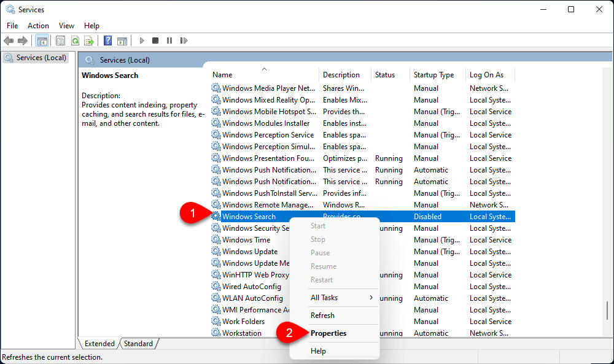The width and height of the screenshot is (614, 364).
Task: Select the Windows Modules Installer service
Action: (x=266, y=123)
